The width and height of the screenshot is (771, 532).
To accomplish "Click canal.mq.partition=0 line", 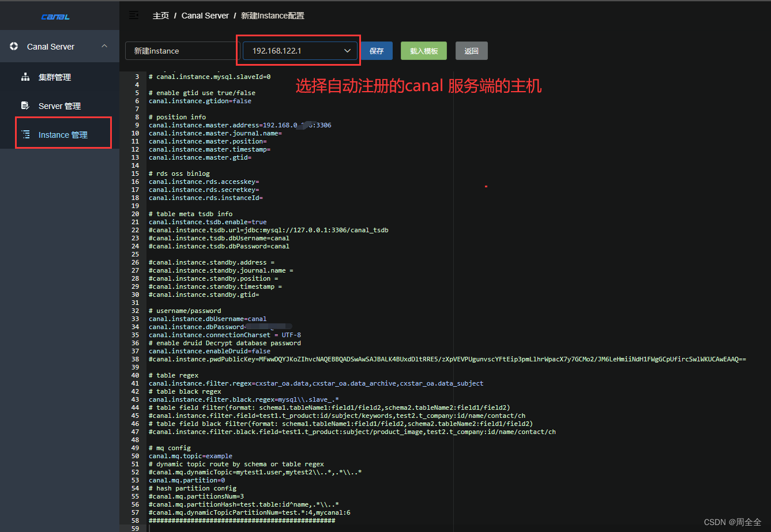I will (x=187, y=480).
